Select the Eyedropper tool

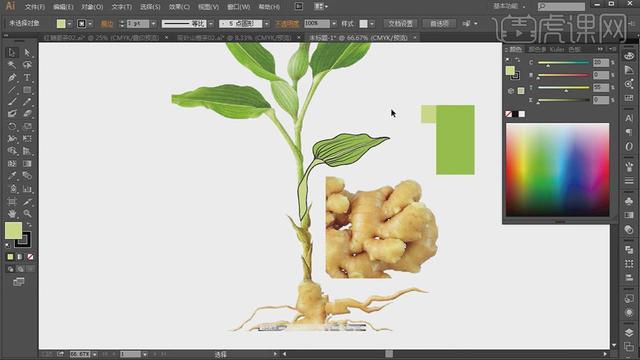point(12,176)
